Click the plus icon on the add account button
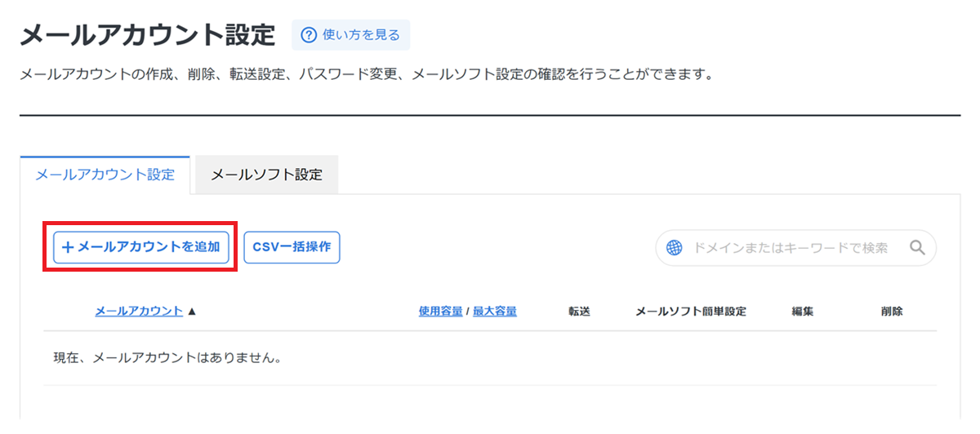 [68, 247]
